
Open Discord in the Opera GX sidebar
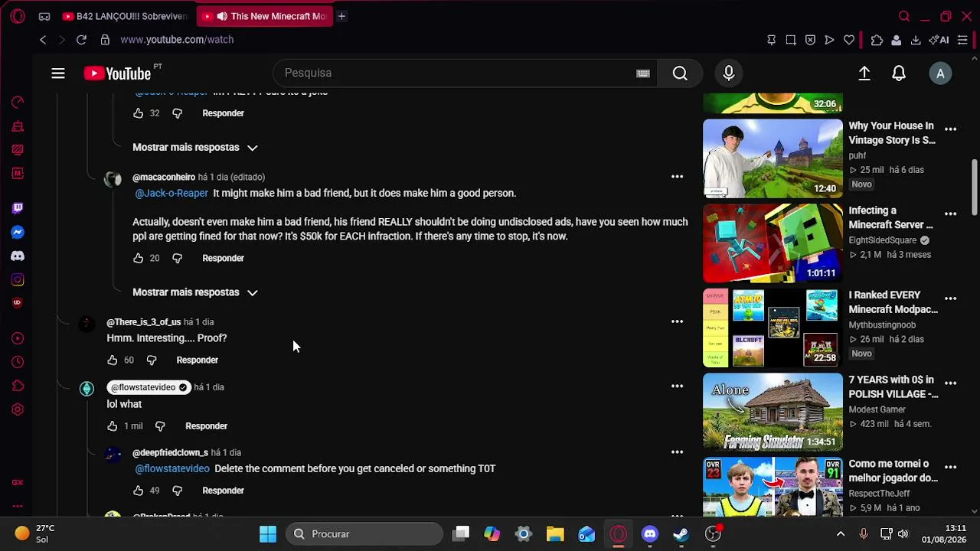tap(18, 256)
